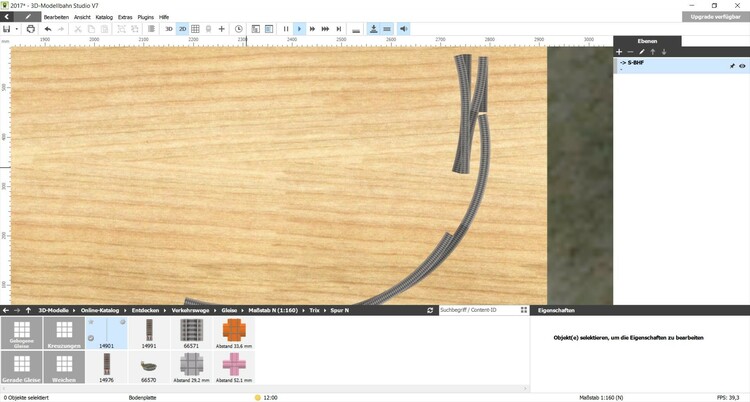750x402 pixels.
Task: Click the Upgrade verfügbar button
Action: (x=716, y=17)
